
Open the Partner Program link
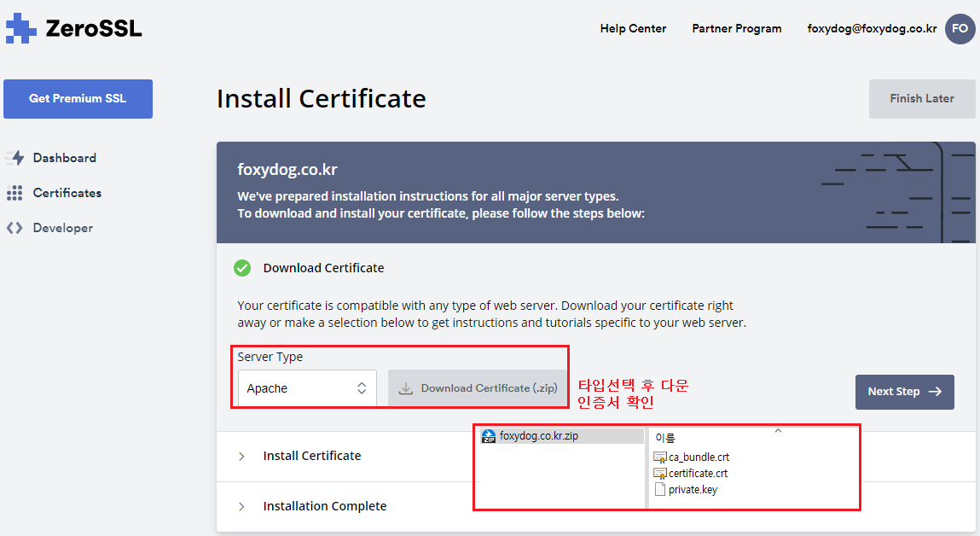point(736,29)
